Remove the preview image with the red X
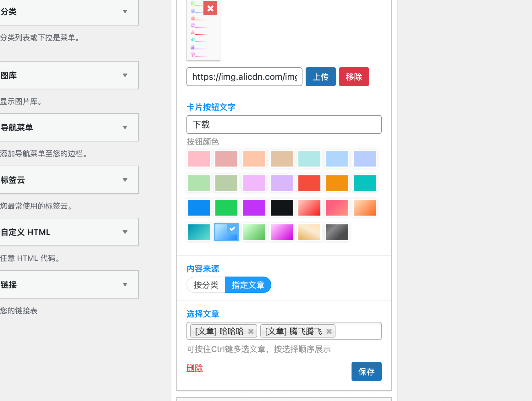The width and height of the screenshot is (532, 401). (210, 8)
